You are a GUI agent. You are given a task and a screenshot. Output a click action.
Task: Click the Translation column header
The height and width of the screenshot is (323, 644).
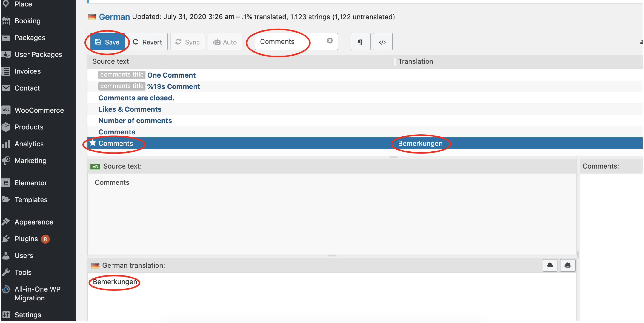(x=416, y=61)
